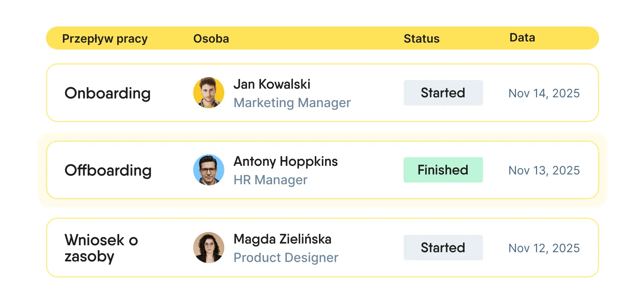This screenshot has width=644, height=304.
Task: Sort by the Przepływ pracy column header
Action: [105, 39]
